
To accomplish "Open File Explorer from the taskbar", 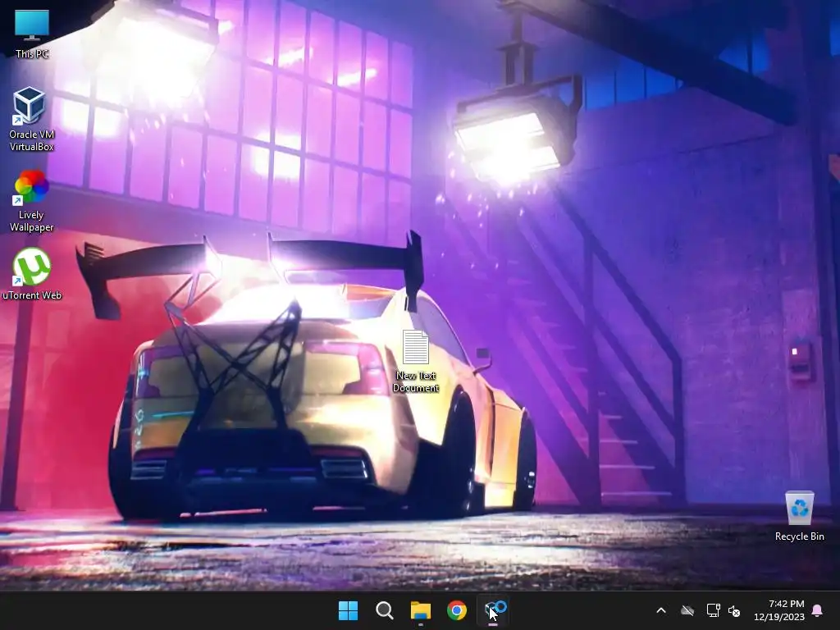I will pyautogui.click(x=421, y=610).
